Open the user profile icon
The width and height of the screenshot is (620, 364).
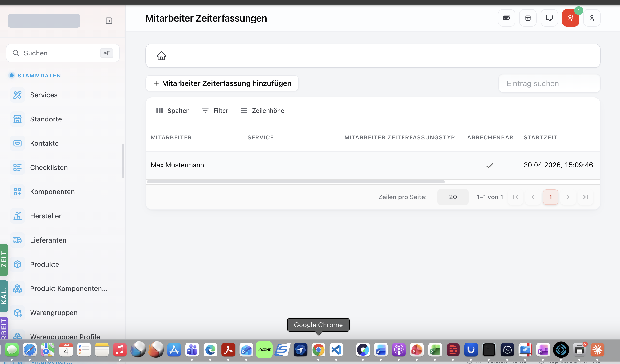click(592, 18)
